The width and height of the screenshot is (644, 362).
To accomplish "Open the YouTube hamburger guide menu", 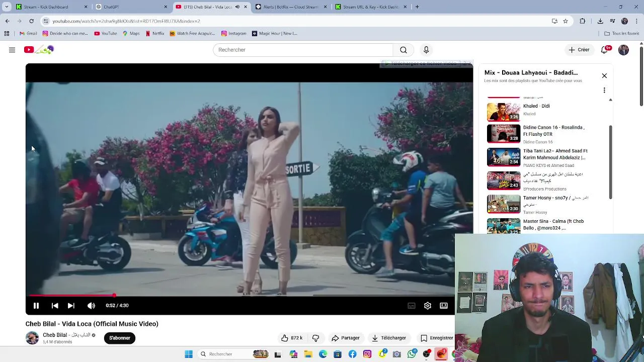I will [x=12, y=50].
